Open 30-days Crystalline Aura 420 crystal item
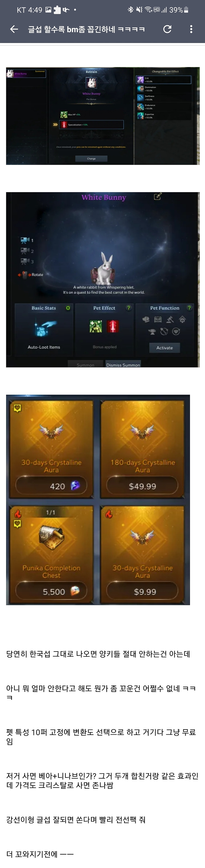The image size is (205, 868). 51,449
